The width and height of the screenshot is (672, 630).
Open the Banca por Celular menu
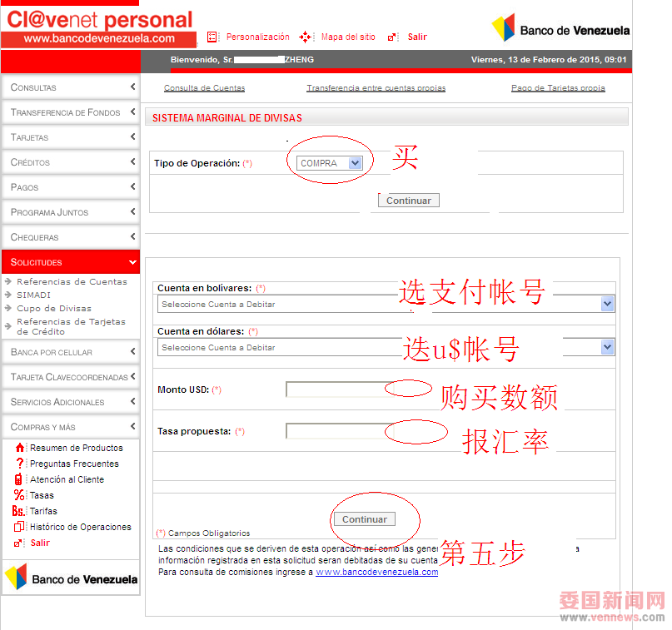coord(71,352)
